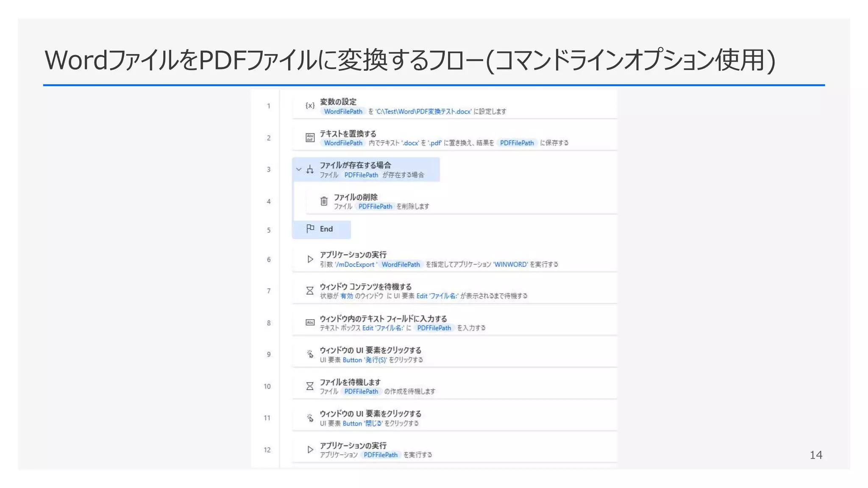Select the ウィンドウ コンテンツを待機する title

[x=365, y=287]
